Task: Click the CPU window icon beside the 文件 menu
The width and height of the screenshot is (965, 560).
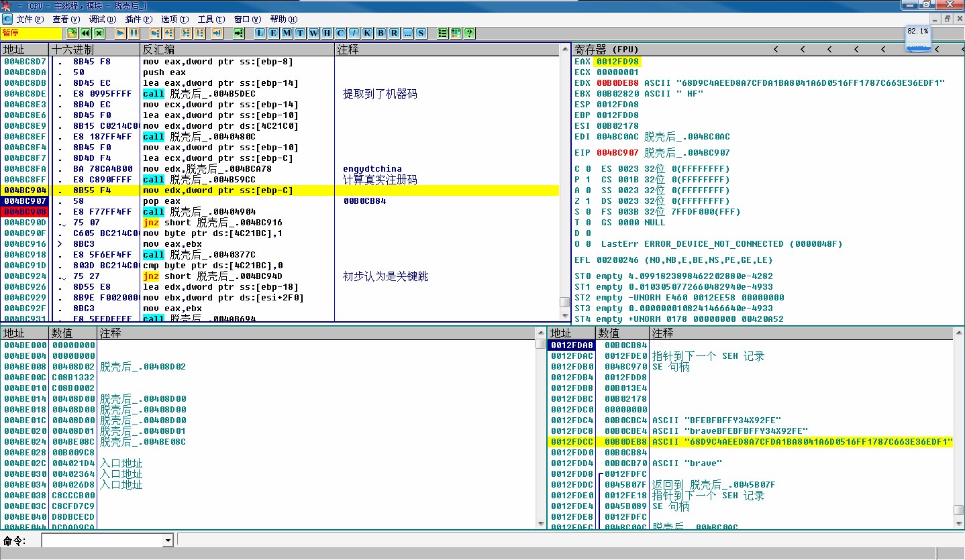Action: pyautogui.click(x=7, y=19)
